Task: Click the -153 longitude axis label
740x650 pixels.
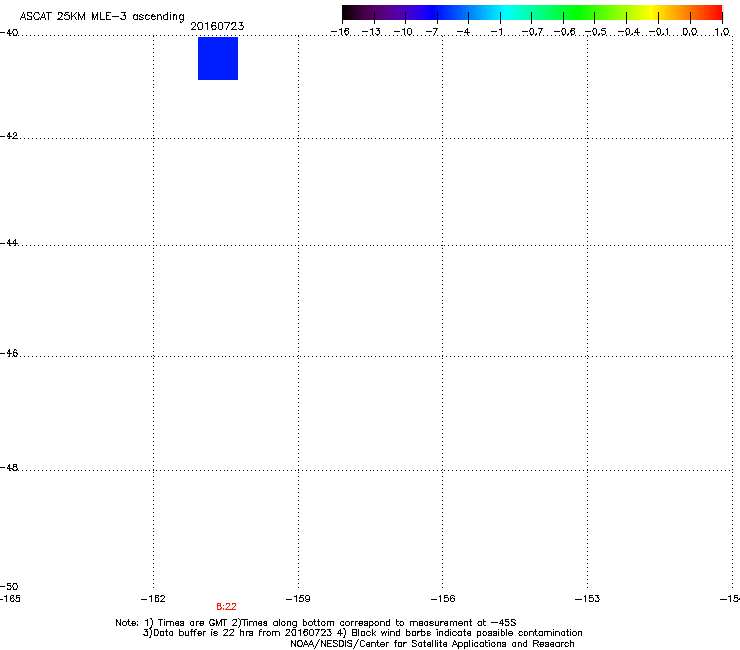Action: coord(587,599)
